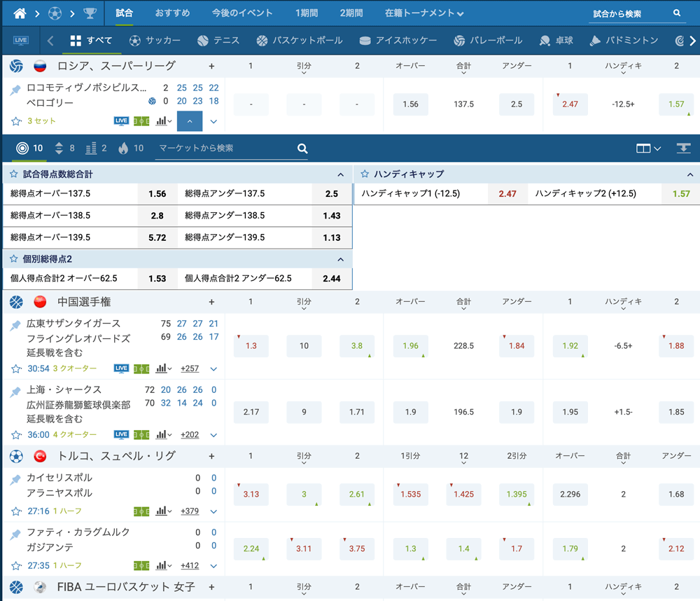
Task: Star the ハンディキャップ market group
Action: 365,174
